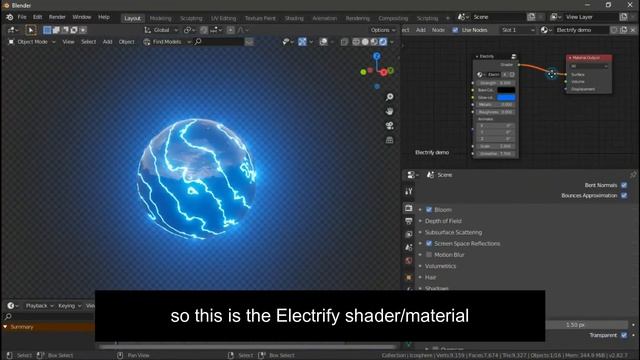
Task: Open the World properties tab
Action: (x=409, y=261)
